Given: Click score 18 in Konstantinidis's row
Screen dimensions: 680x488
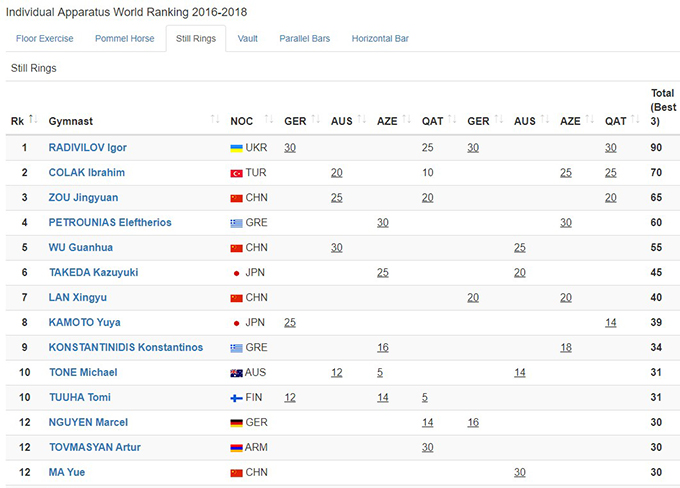Looking at the screenshot, I should click(566, 348).
